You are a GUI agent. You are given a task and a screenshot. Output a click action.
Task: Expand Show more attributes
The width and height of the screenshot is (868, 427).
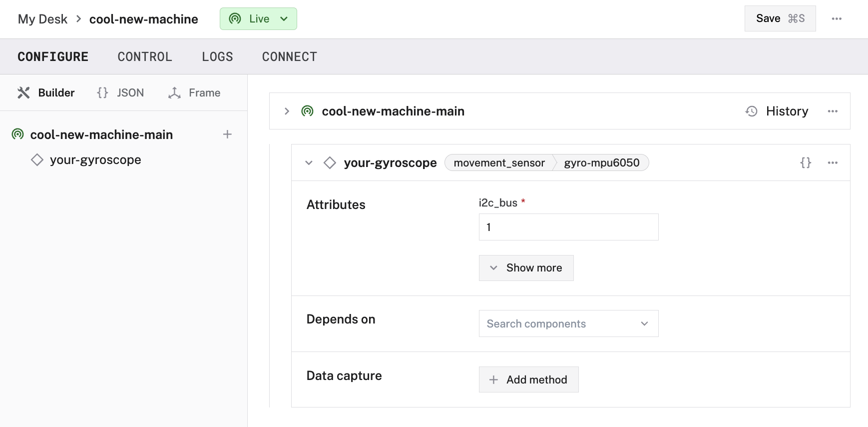[526, 268]
